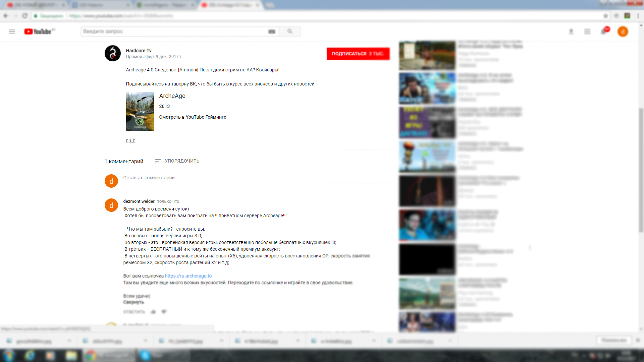
Task: Subscribe to Hardcore Tv channel
Action: coord(358,54)
